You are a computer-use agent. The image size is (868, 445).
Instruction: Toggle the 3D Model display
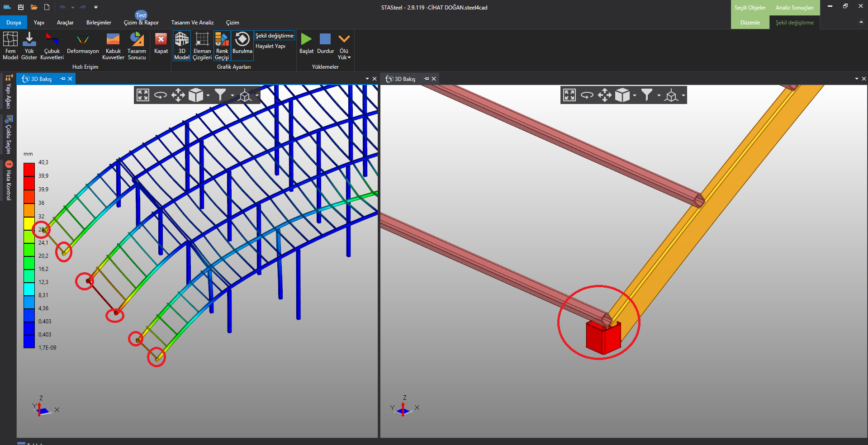[182, 45]
